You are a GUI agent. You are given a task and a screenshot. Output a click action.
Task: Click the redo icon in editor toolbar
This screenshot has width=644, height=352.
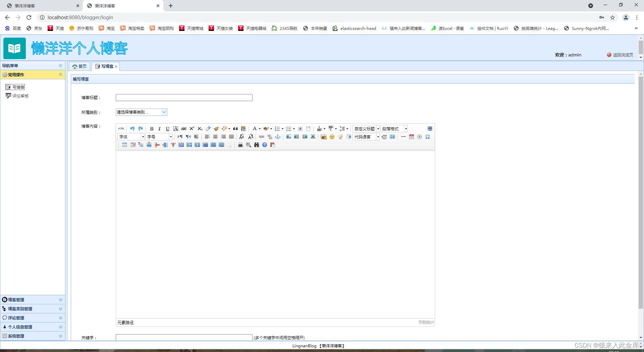[x=141, y=129]
